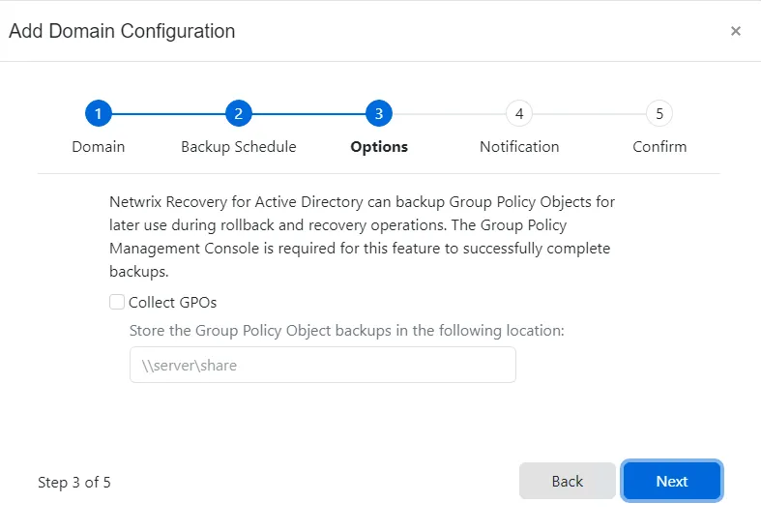761x532 pixels.
Task: Click the 'Collect GPOs' label text
Action: [x=172, y=303]
